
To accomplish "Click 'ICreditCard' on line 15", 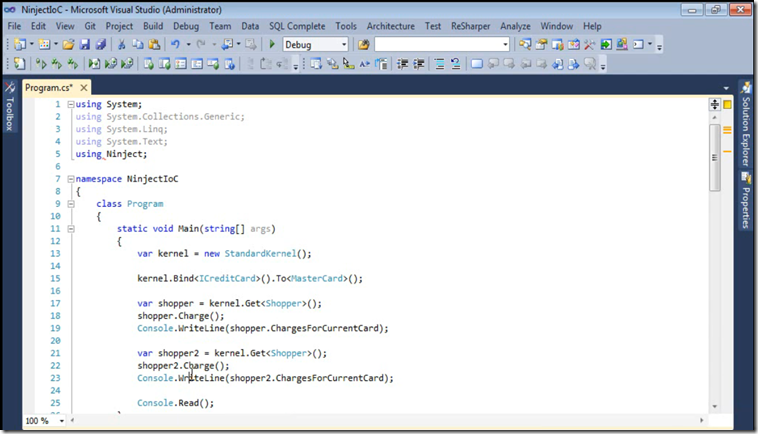I will click(x=227, y=278).
